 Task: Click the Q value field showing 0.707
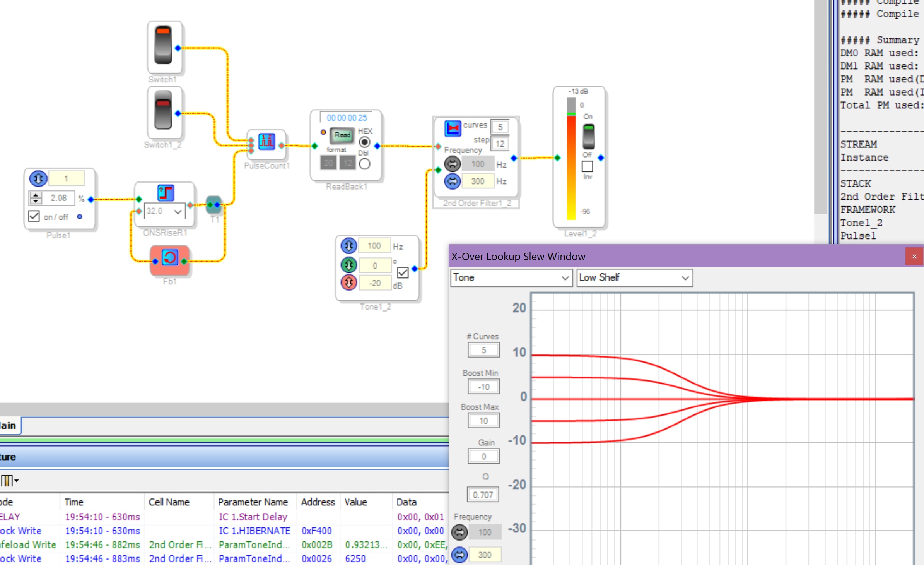click(x=483, y=495)
